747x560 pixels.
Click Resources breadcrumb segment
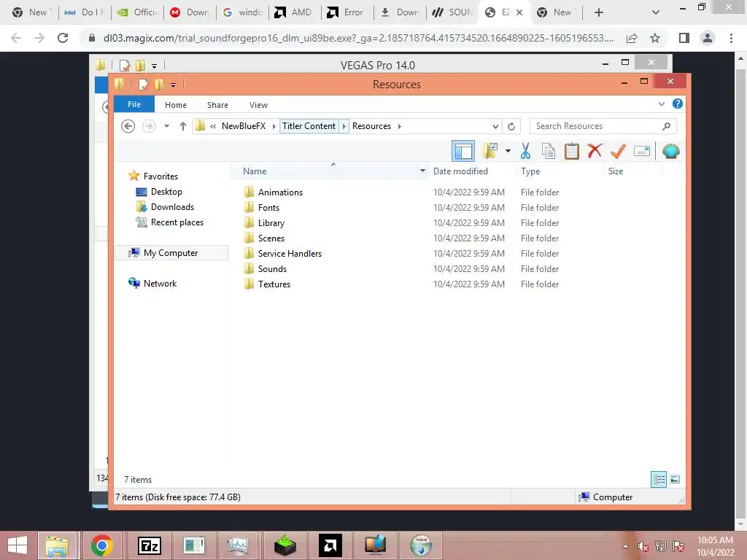371,126
